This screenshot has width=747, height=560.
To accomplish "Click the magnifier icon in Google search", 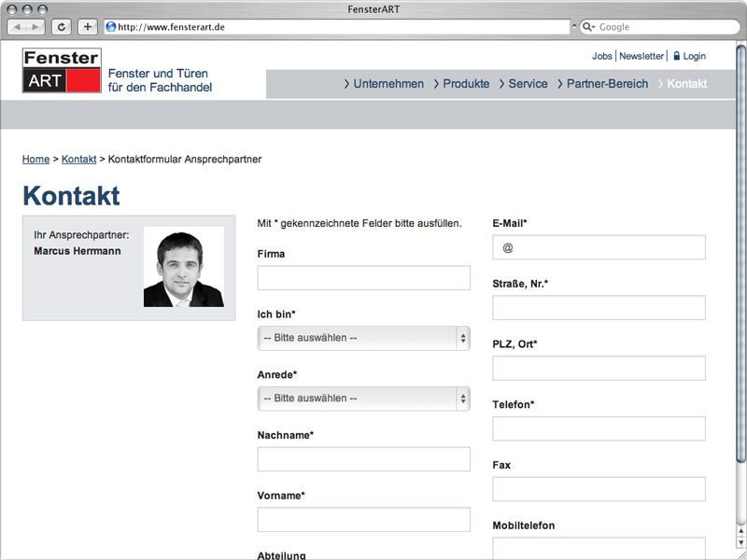I will point(588,27).
